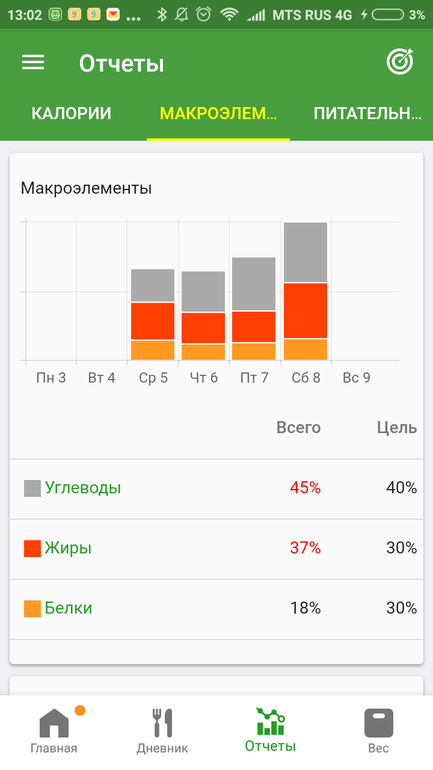Tap the Ср 5 stacked bar
433x770 pixels.
coord(153,314)
